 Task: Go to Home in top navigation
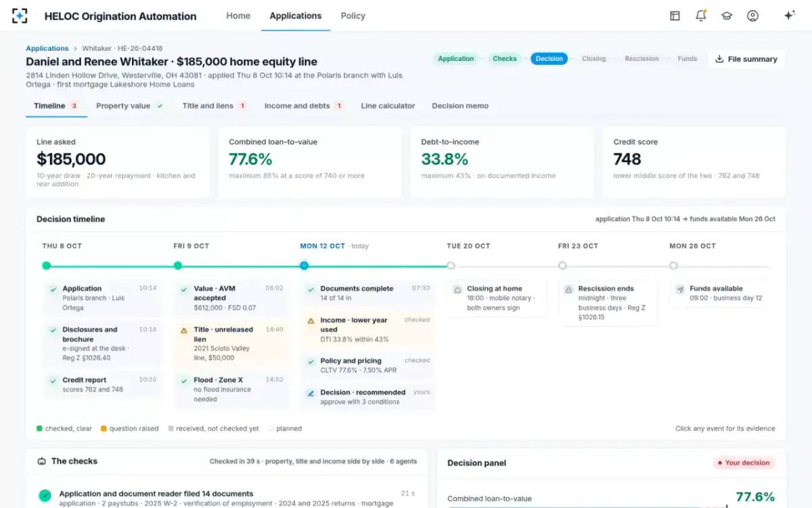(238, 16)
